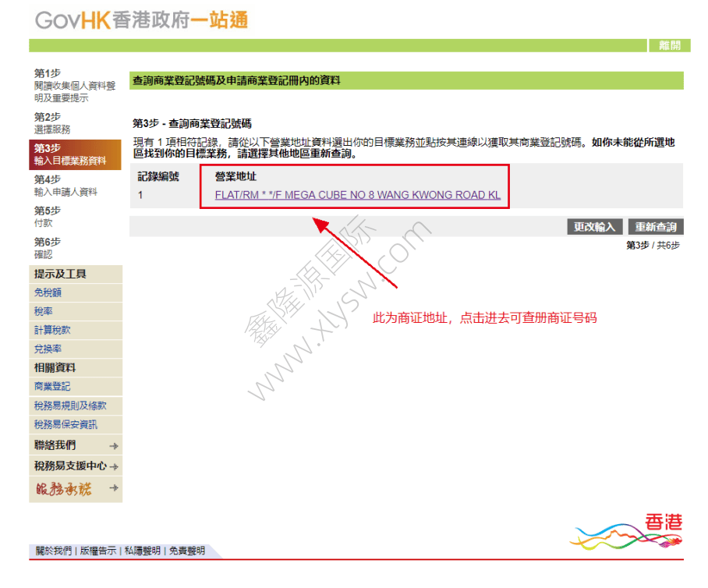Open the 商業登記 related info link
This screenshot has width=708, height=588.
click(x=52, y=387)
